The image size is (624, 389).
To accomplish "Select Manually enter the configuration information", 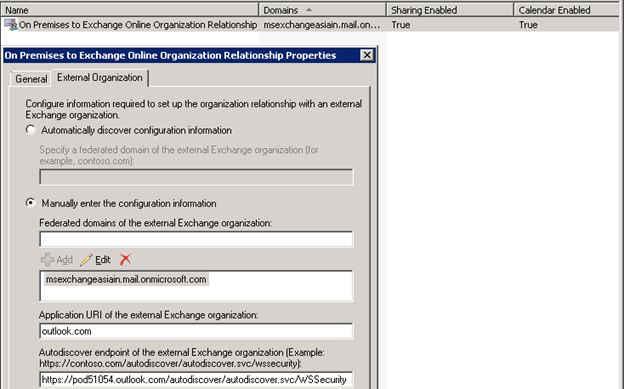I will [x=31, y=203].
